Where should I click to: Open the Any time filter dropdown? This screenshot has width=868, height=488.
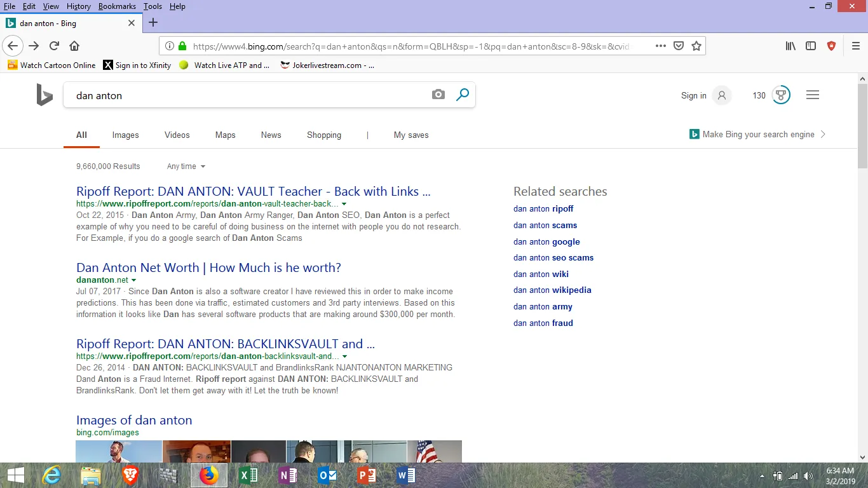coord(186,166)
